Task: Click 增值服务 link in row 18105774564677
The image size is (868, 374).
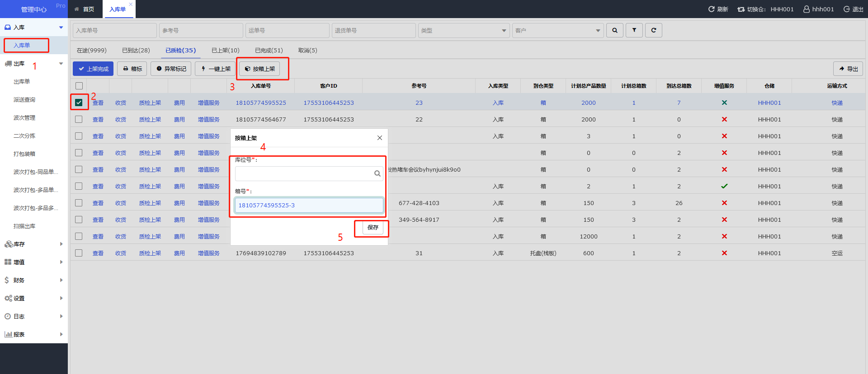Action: 209,119
